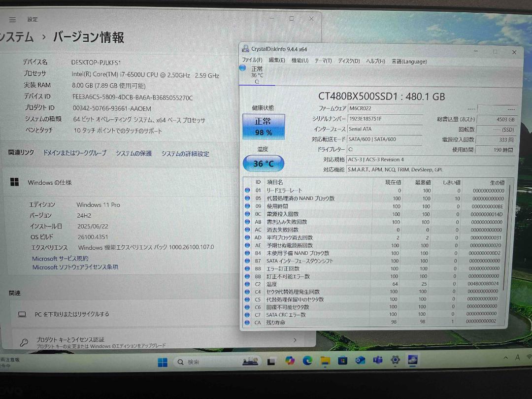This screenshot has width=532, height=399.
Task: Open 機能(U) menu in CrystalDiskInfo
Action: pos(300,61)
